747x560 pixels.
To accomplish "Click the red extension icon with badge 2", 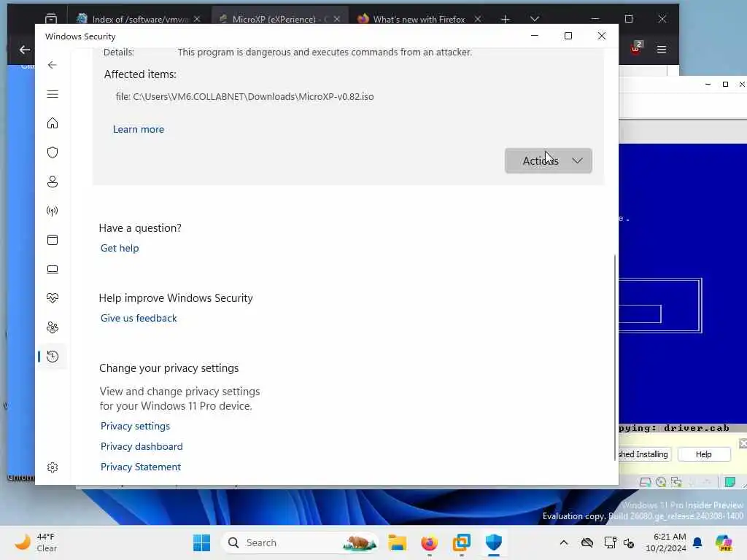I will (x=636, y=48).
